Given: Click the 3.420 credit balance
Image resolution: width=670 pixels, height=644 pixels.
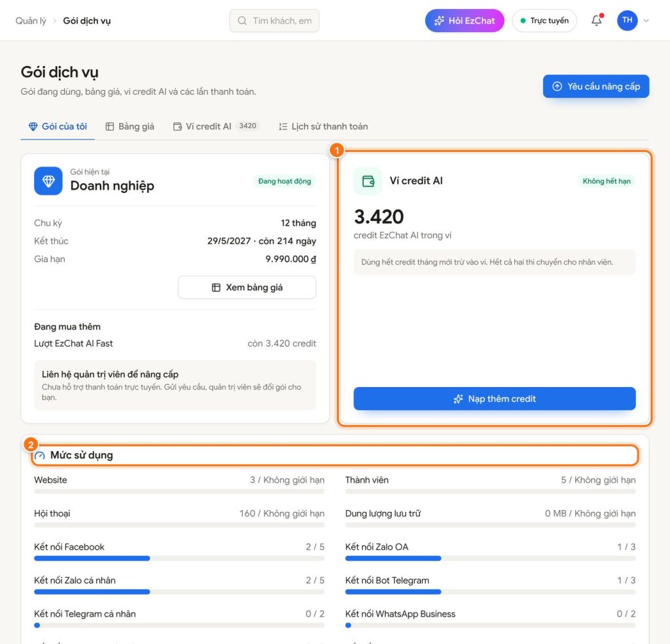Looking at the screenshot, I should (x=379, y=216).
